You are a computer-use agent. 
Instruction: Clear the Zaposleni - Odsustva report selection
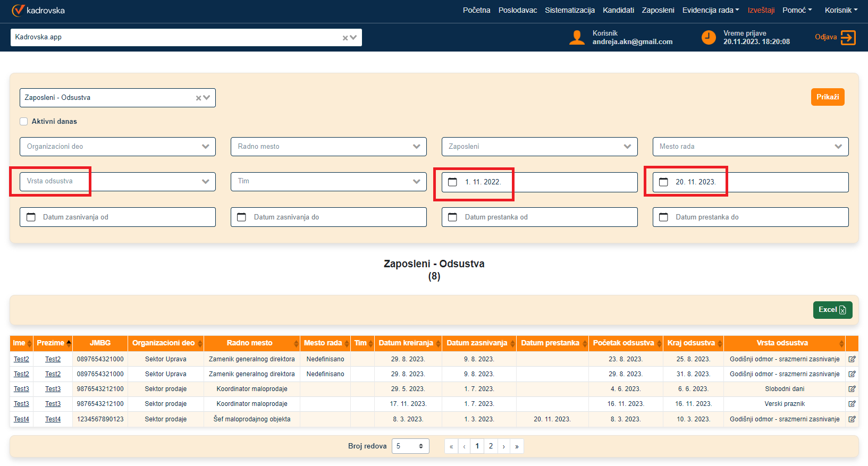click(198, 98)
